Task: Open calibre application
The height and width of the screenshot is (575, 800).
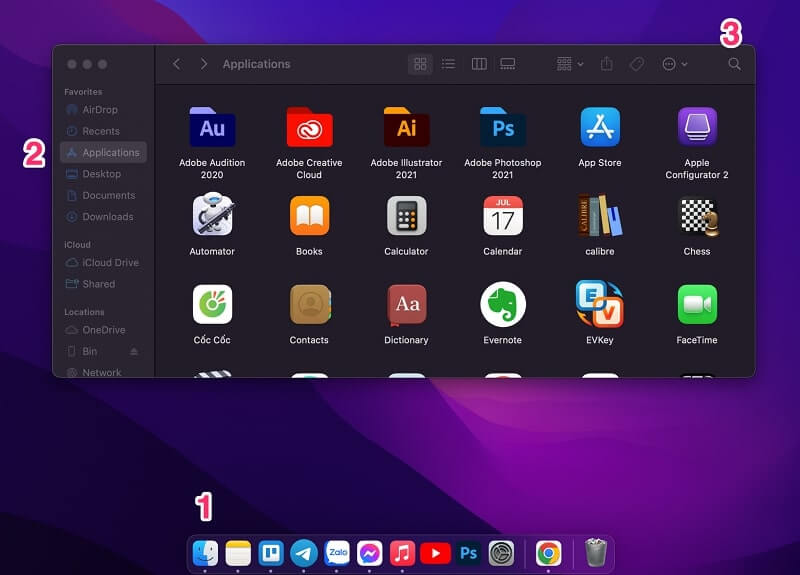Action: point(600,216)
